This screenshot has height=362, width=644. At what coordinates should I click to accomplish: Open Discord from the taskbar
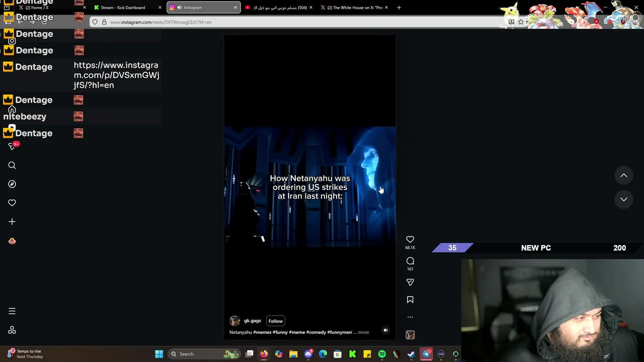click(x=308, y=354)
